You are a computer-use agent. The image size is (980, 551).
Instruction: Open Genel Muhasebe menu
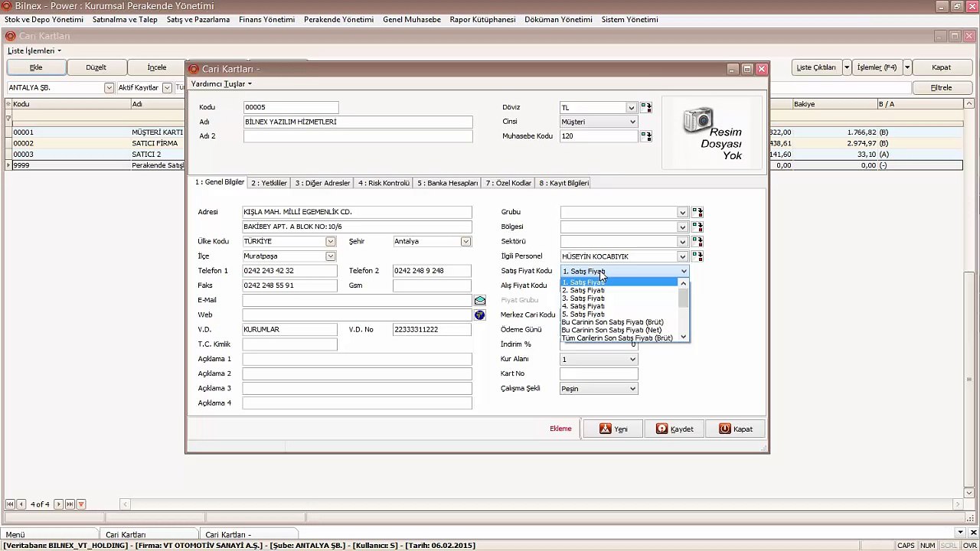[x=412, y=19]
